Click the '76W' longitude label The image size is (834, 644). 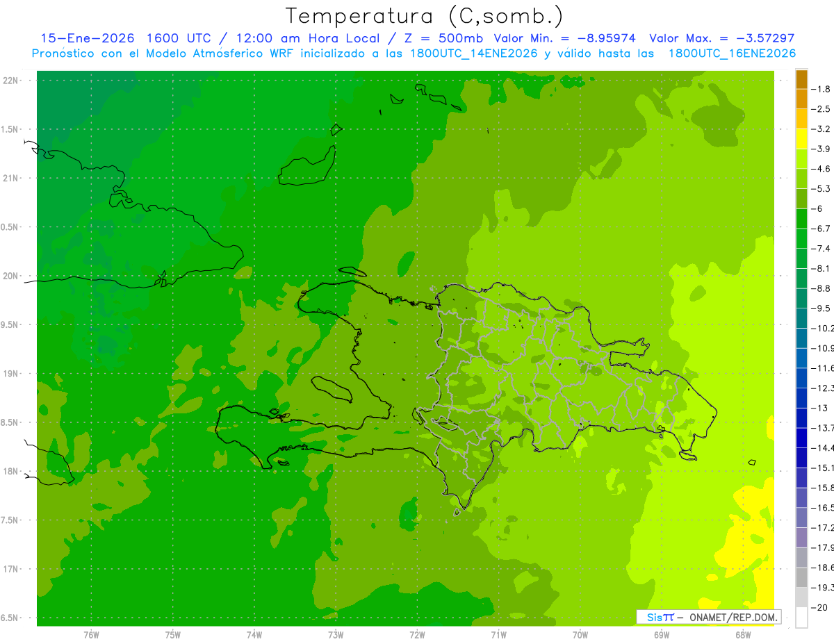coord(91,634)
